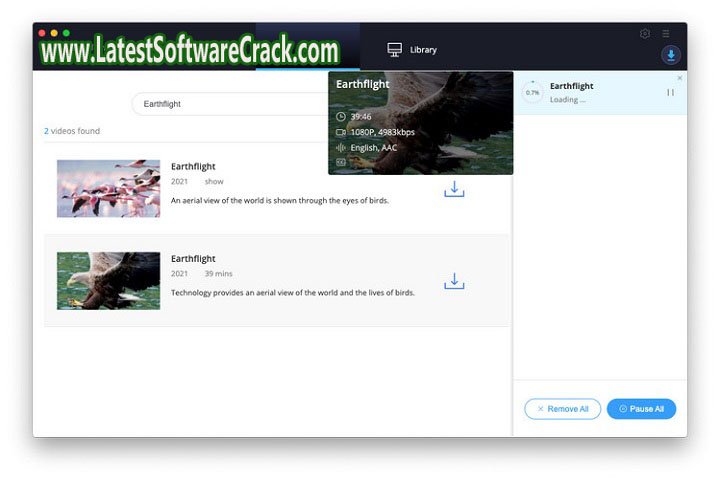Click the subtitles CC icon
Viewport: 720px width, 480px height.
pyautogui.click(x=341, y=162)
